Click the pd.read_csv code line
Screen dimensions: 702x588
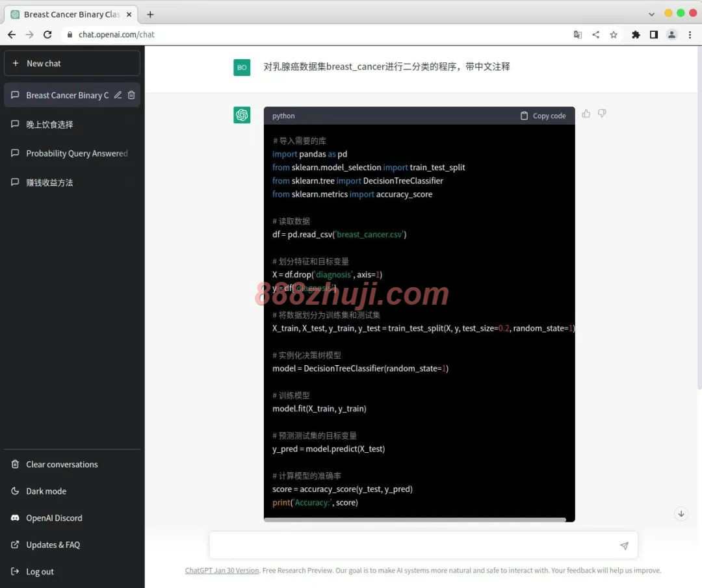339,235
